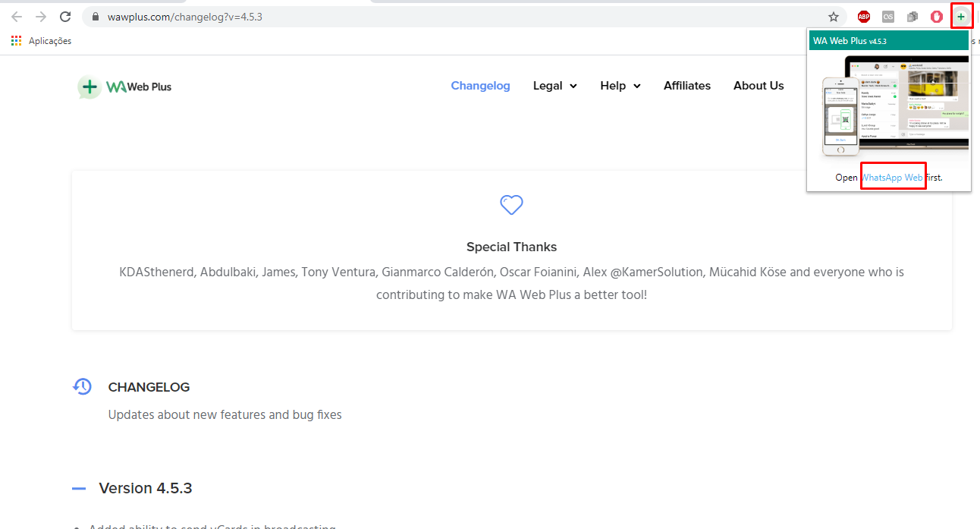This screenshot has height=529, width=980.
Task: Click the heart icon above Special Thanks
Action: (x=511, y=204)
